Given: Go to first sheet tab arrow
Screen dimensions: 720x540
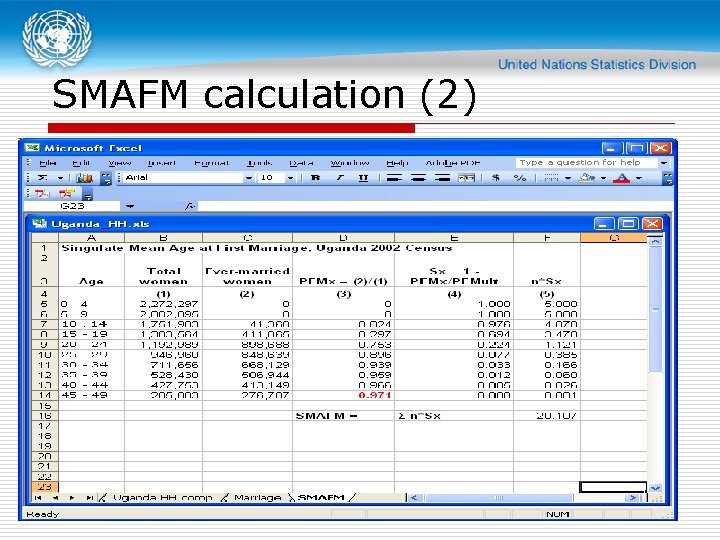Looking at the screenshot, I should [x=38, y=498].
